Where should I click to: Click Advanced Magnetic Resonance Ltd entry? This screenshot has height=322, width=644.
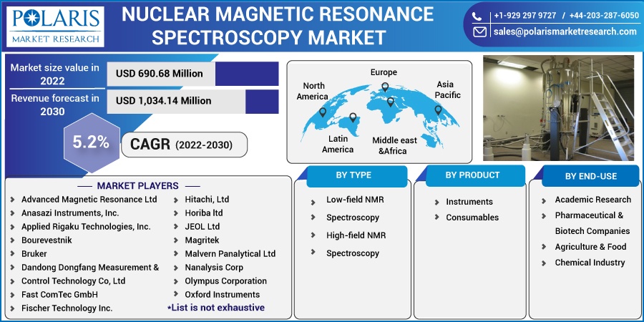89,199
